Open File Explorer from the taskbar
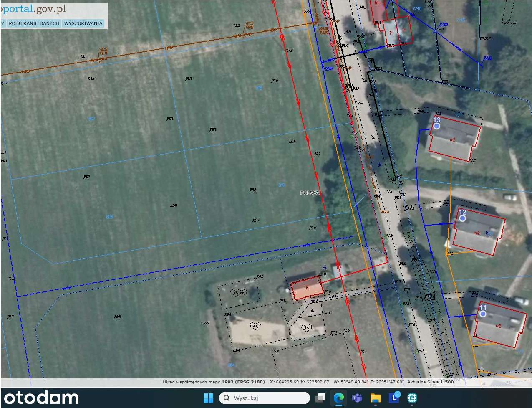Screen dimensions: 532x408 pyautogui.click(x=376, y=398)
